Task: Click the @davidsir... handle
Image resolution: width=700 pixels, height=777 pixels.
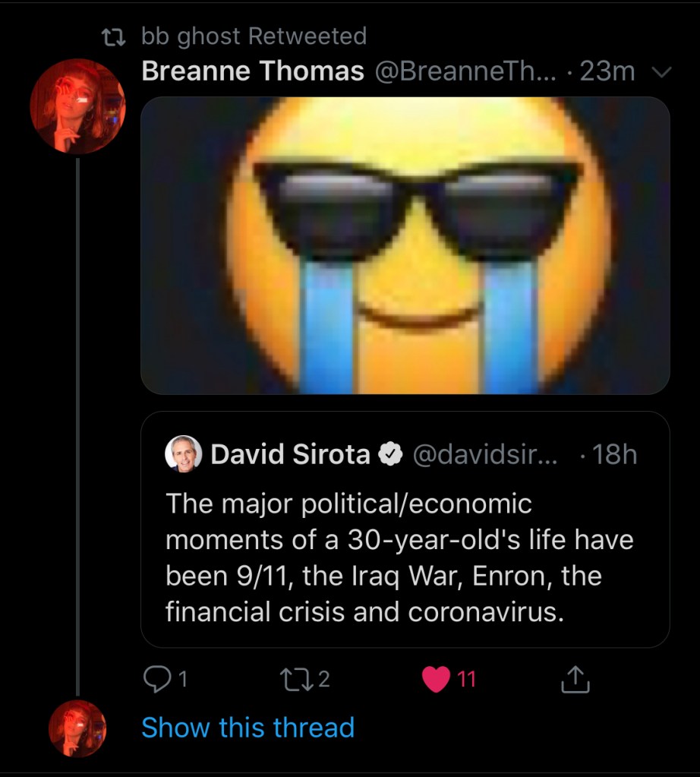Action: point(484,454)
